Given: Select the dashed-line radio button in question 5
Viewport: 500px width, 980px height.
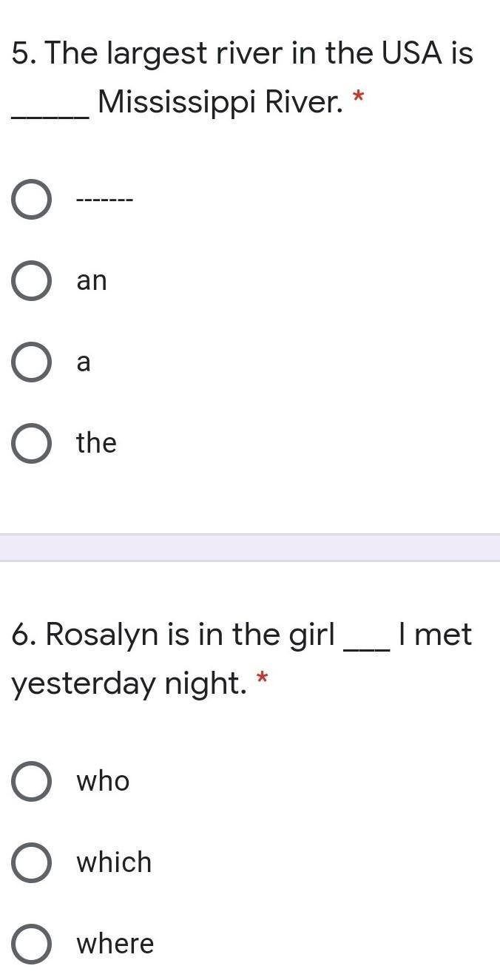Looking at the screenshot, I should 32,200.
